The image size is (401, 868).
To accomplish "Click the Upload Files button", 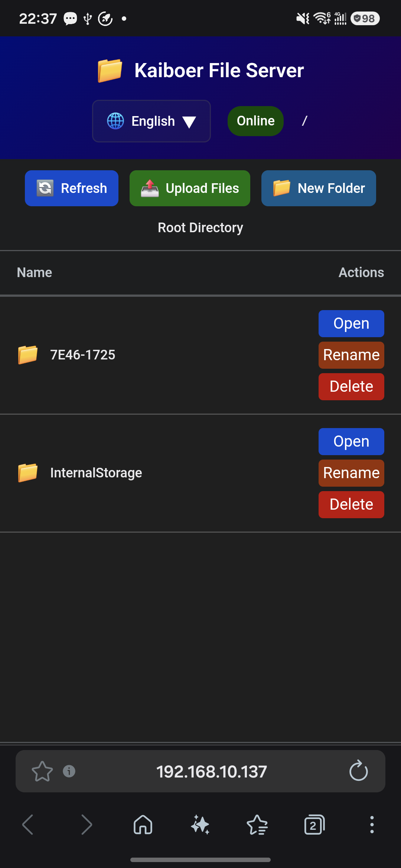I will tap(190, 188).
